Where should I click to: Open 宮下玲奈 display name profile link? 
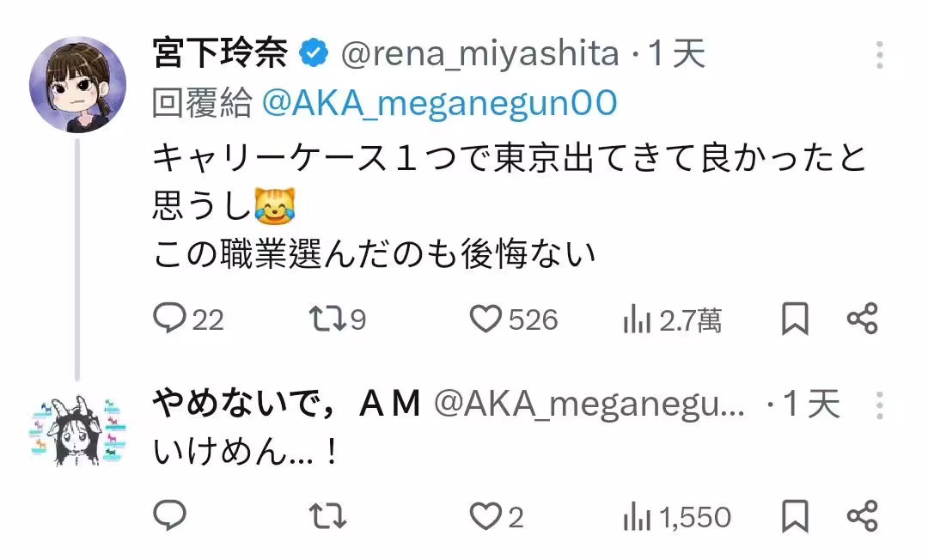pyautogui.click(x=220, y=54)
